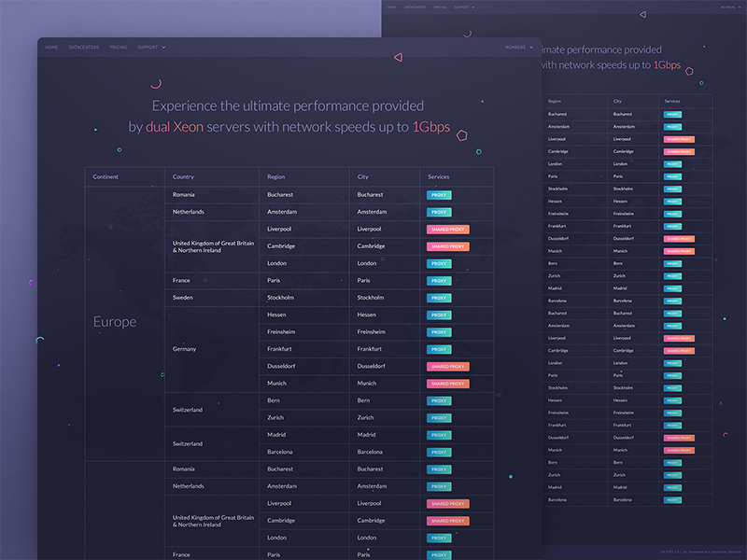This screenshot has width=747, height=560.
Task: Expand the MEMBERS dropdown in the front navbar
Action: [518, 47]
